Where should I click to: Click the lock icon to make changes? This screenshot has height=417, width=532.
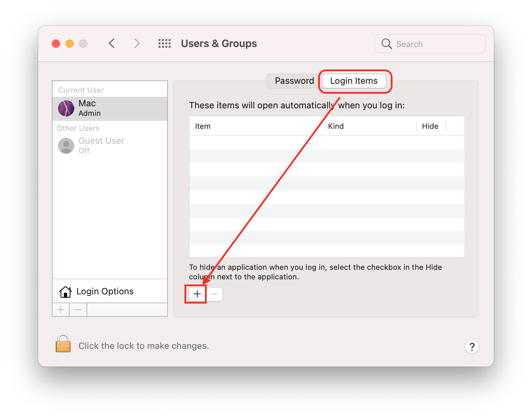pos(63,343)
